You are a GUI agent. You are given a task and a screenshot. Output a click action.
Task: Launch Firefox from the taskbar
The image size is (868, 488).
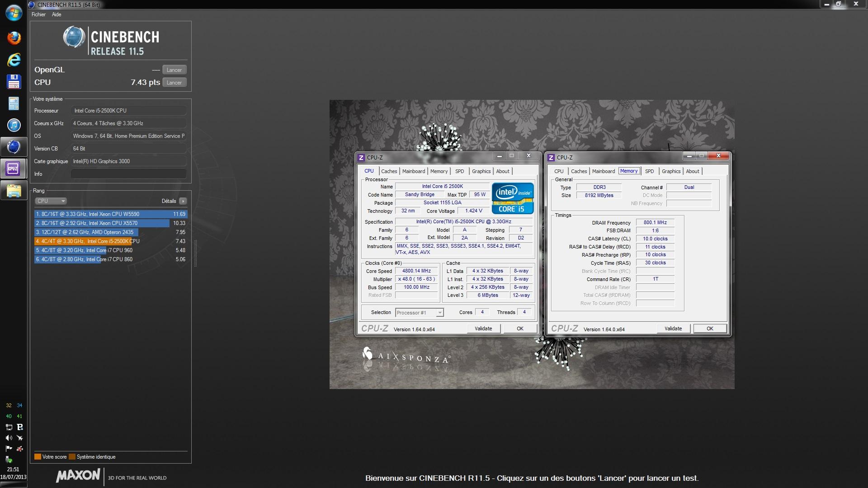coord(14,38)
